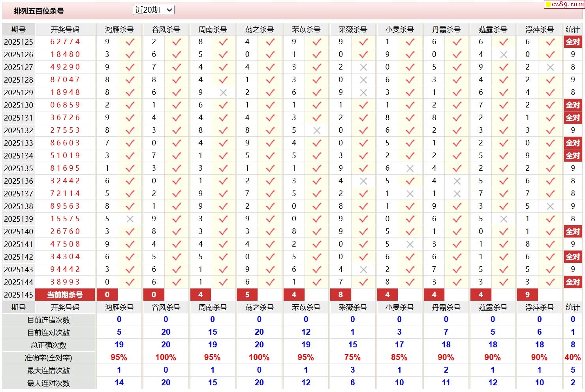Screen dimensions: 585x392
Task: Click the X mark for 小旻杀号 in row 2025141
Action: pyautogui.click(x=410, y=244)
